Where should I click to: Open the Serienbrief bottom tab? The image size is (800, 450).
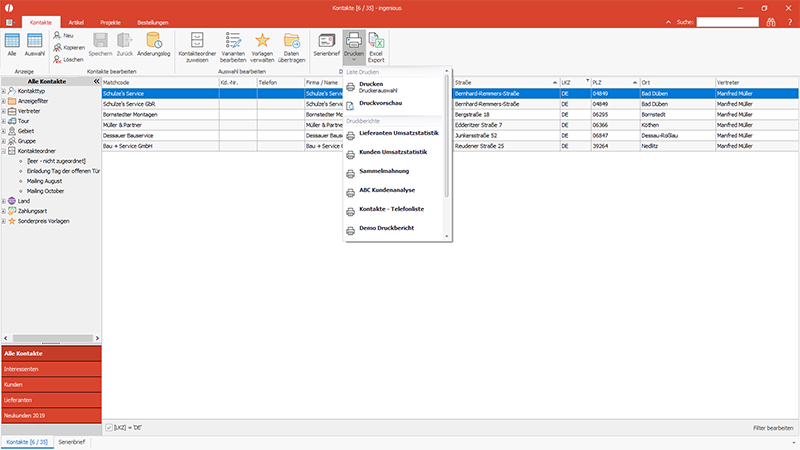coord(71,442)
